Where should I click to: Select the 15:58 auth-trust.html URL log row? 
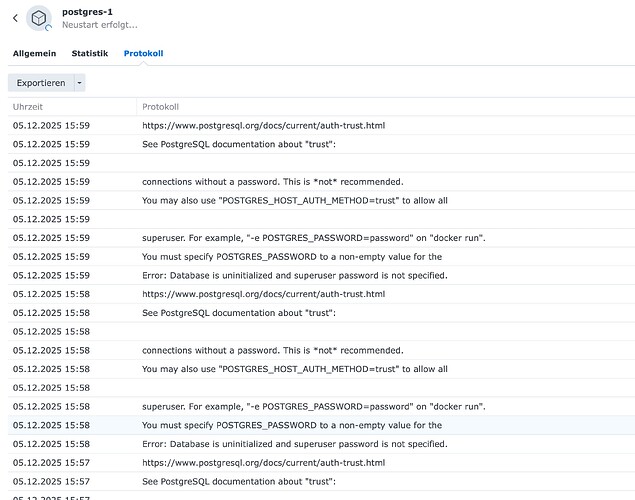263,294
